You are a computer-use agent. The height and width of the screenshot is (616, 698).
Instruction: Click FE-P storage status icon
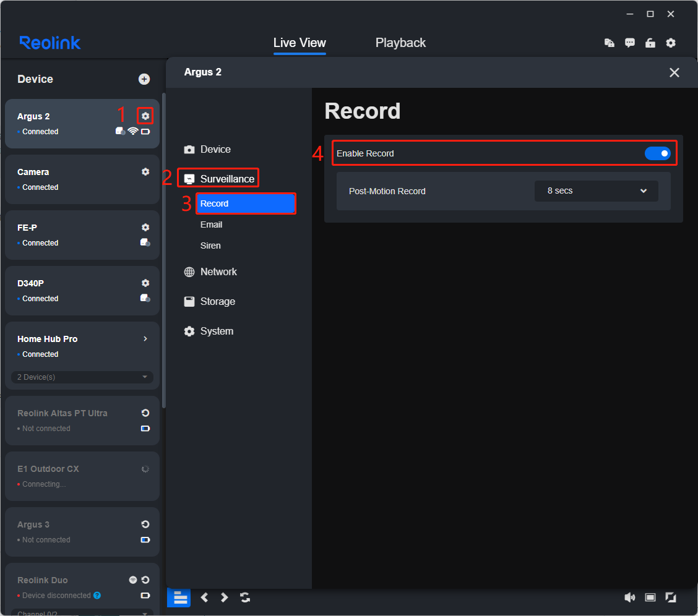tap(145, 242)
